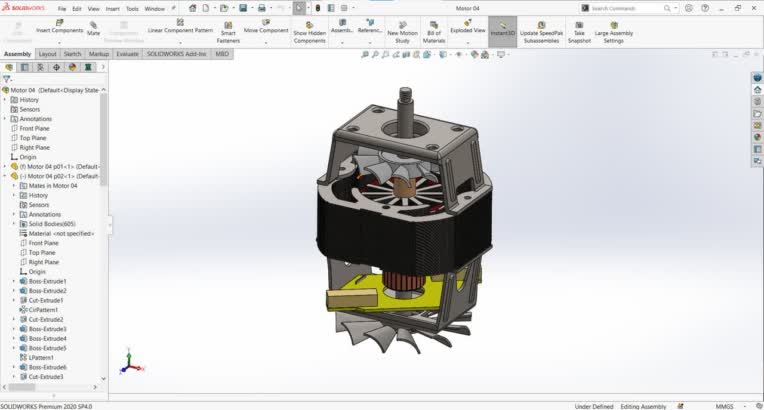764x410 pixels.
Task: Open the Linear Component Pattern dropdown arrow
Action: 180,43
